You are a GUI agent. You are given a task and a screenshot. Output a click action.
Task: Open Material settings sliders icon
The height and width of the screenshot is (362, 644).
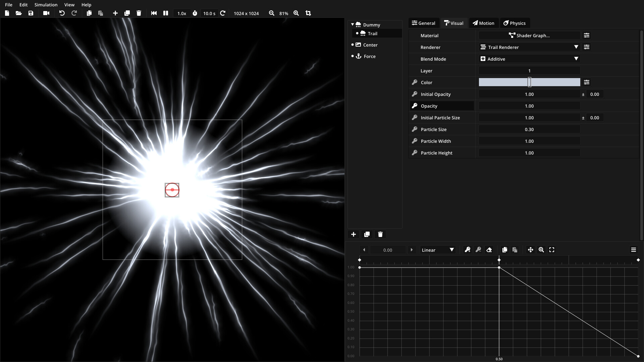pyautogui.click(x=586, y=35)
